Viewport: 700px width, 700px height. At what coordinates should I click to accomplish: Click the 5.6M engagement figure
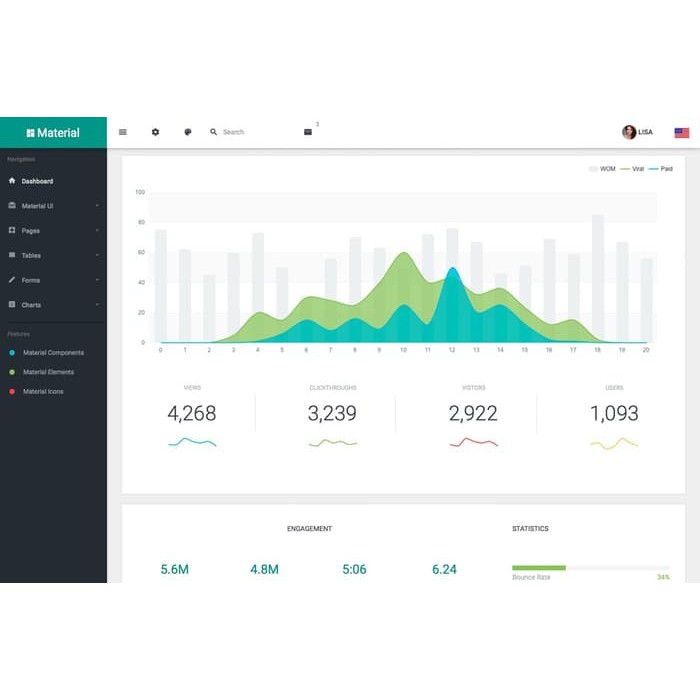click(175, 569)
